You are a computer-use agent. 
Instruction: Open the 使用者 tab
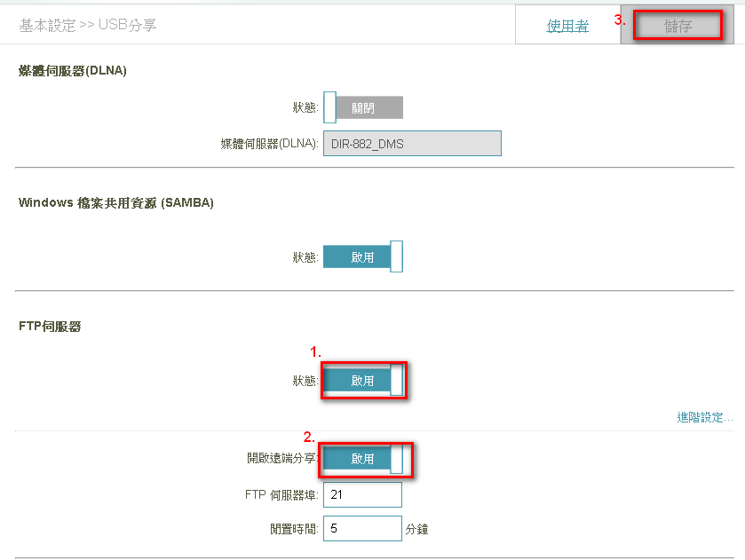(x=567, y=27)
